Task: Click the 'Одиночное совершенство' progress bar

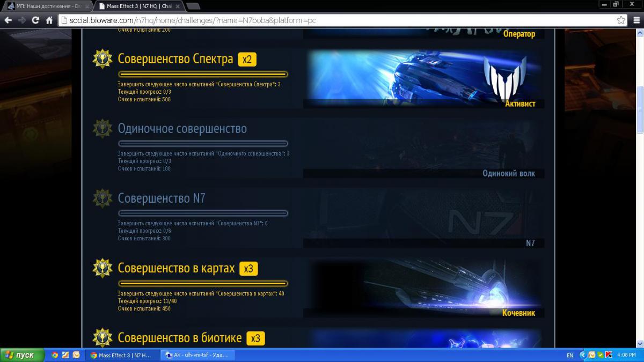Action: click(x=203, y=144)
